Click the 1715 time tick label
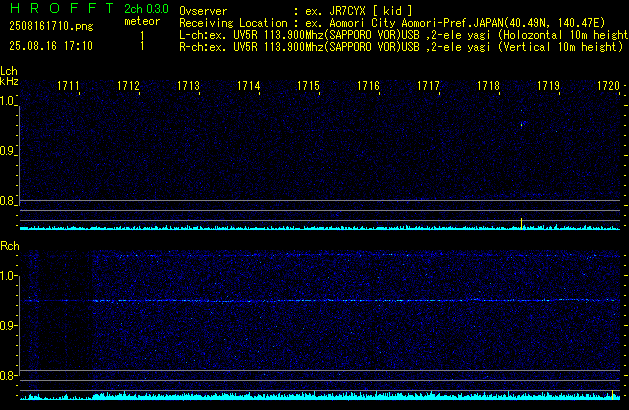This screenshot has height=410, width=629. [x=308, y=86]
